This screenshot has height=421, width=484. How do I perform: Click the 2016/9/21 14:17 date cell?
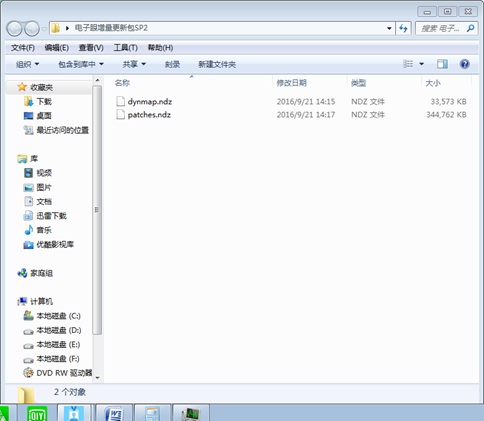[x=306, y=115]
